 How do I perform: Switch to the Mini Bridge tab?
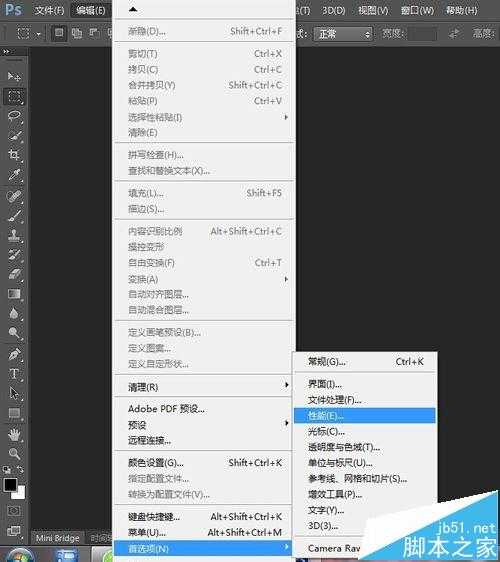click(58, 538)
